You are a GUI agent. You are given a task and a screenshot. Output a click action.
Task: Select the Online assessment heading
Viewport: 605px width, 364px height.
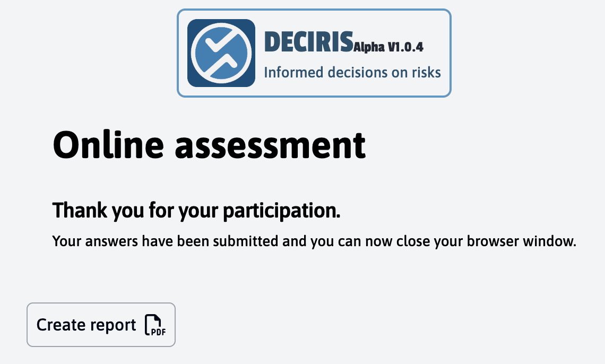pyautogui.click(x=210, y=145)
